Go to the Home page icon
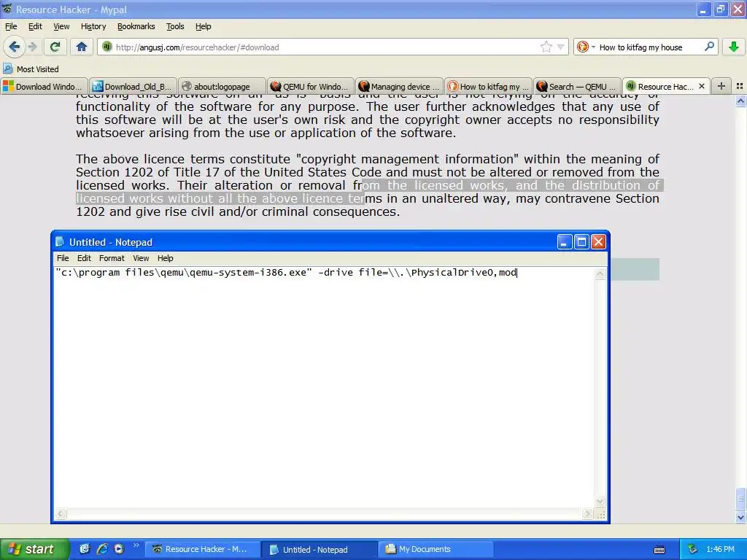 click(x=82, y=47)
